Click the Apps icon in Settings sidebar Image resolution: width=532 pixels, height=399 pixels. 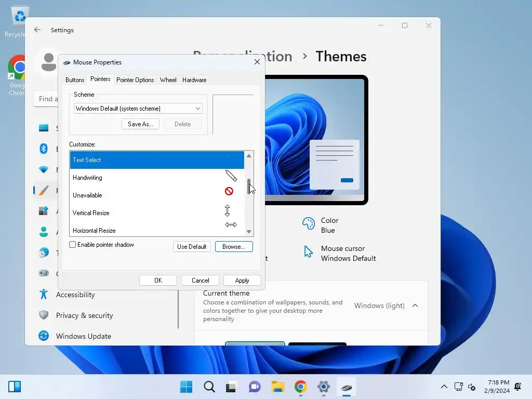(x=44, y=211)
